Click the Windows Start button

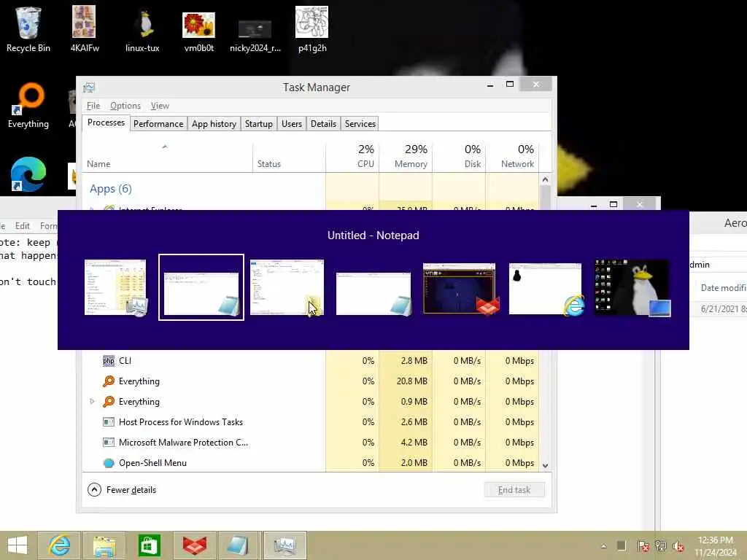[18, 545]
